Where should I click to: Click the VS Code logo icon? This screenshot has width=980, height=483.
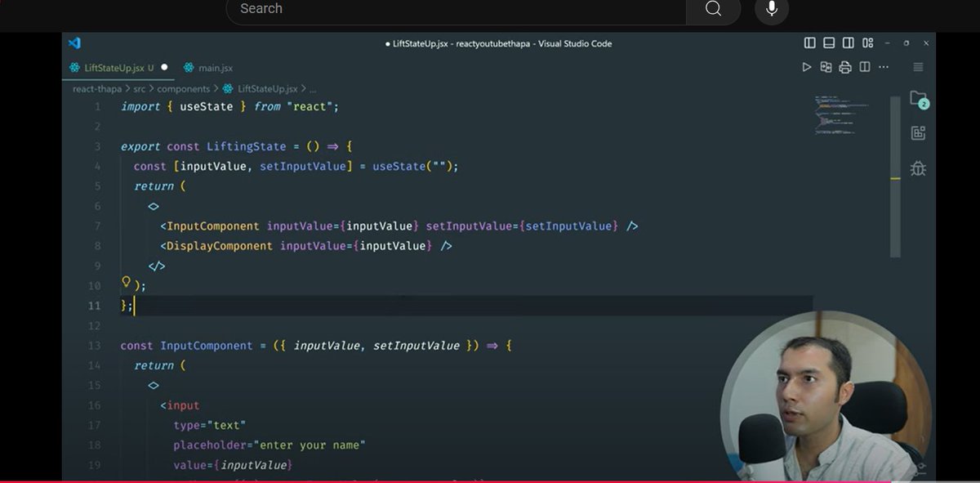tap(74, 43)
